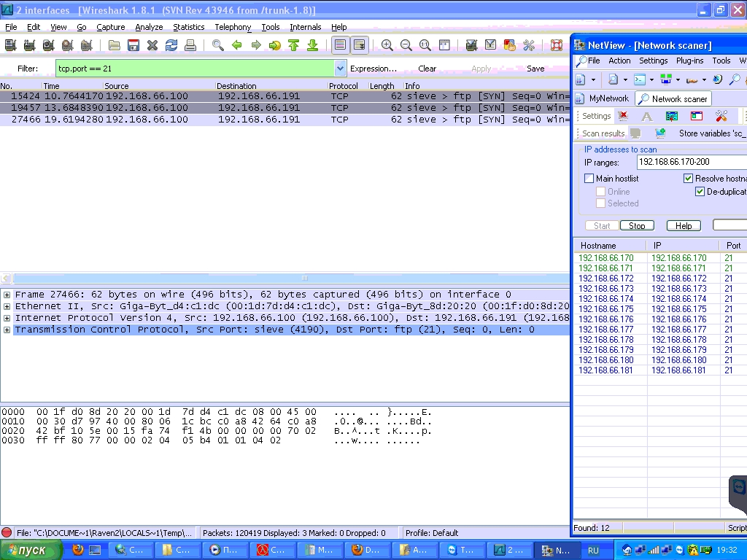The height and width of the screenshot is (560, 747).
Task: Reset Wireshark zoom to normal size
Action: tap(425, 45)
